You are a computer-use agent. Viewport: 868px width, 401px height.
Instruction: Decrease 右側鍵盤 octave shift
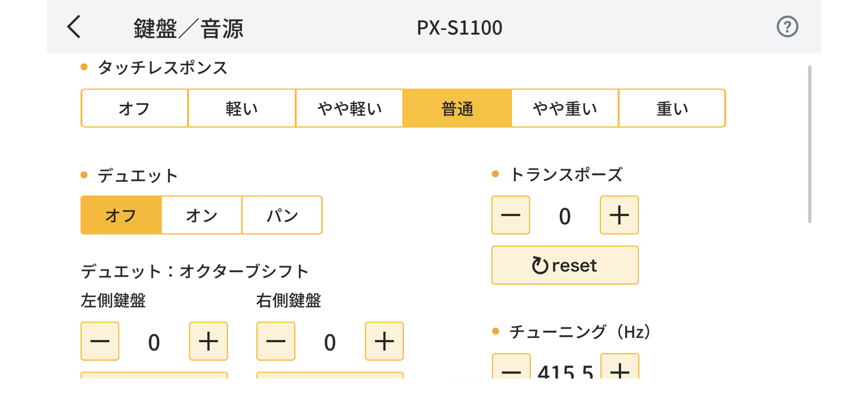275,341
